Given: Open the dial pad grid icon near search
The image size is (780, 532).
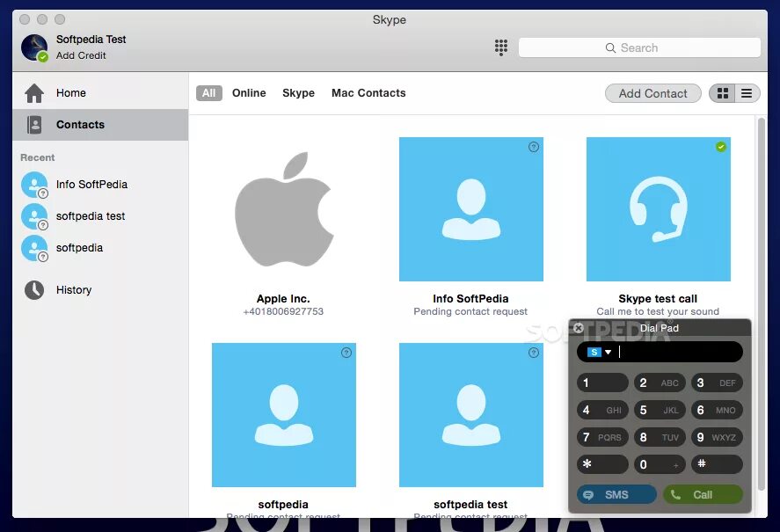Looking at the screenshot, I should [x=501, y=47].
